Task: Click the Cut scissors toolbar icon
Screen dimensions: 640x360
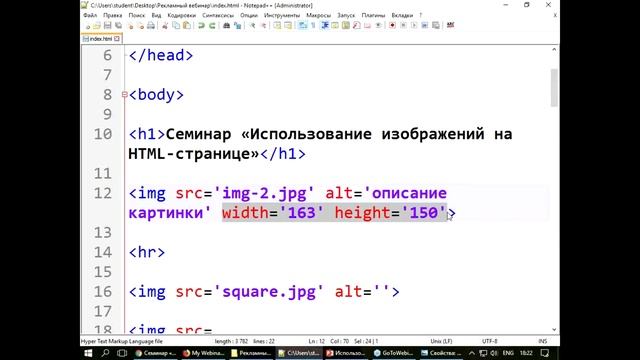Action: (165, 26)
